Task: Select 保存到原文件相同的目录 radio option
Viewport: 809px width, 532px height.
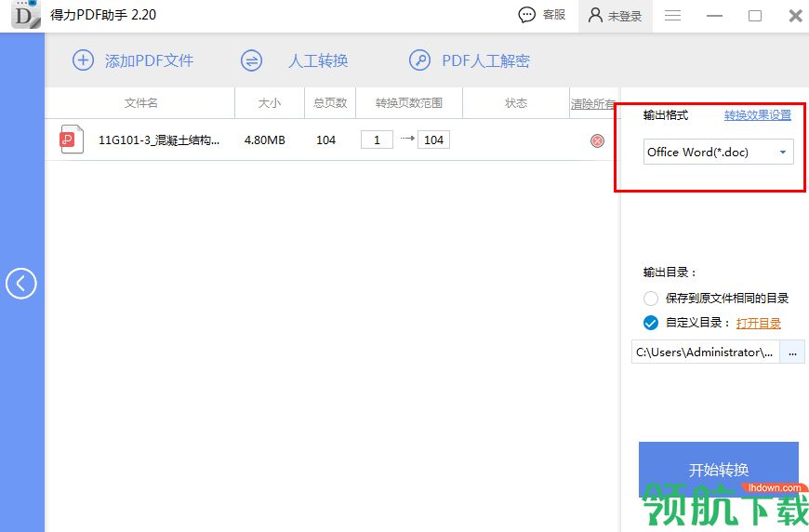Action: point(651,298)
